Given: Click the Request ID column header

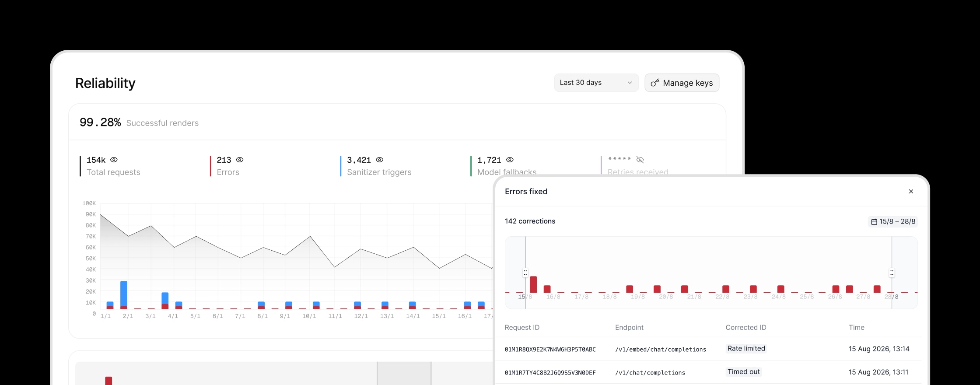Looking at the screenshot, I should pos(522,327).
